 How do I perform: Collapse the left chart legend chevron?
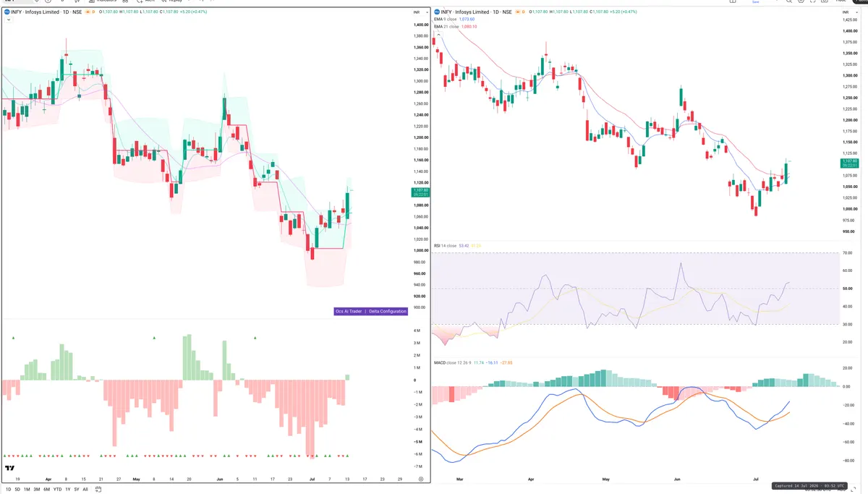(x=8, y=20)
